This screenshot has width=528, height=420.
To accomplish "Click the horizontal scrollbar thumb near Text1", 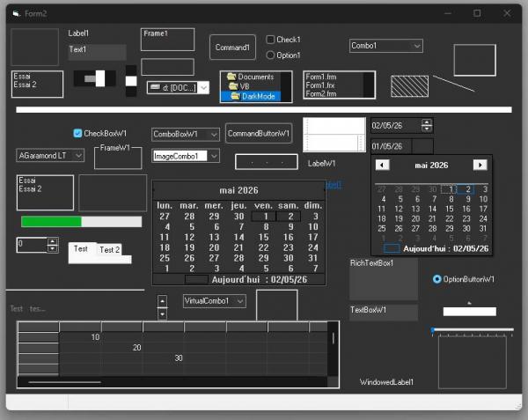I will (100, 78).
